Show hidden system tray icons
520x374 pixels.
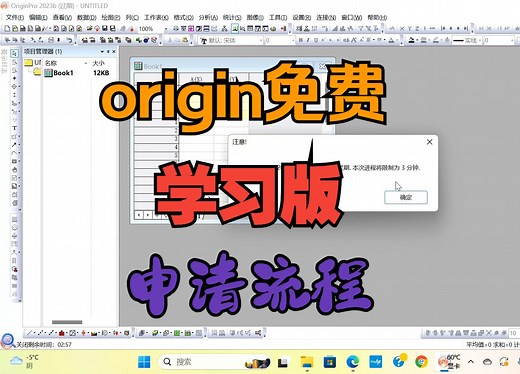click(x=471, y=362)
